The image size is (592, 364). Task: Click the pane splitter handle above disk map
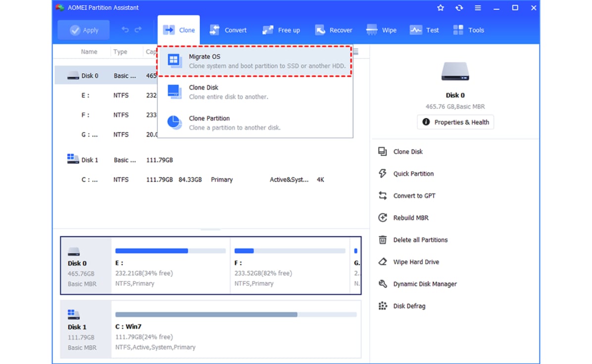[211, 229]
